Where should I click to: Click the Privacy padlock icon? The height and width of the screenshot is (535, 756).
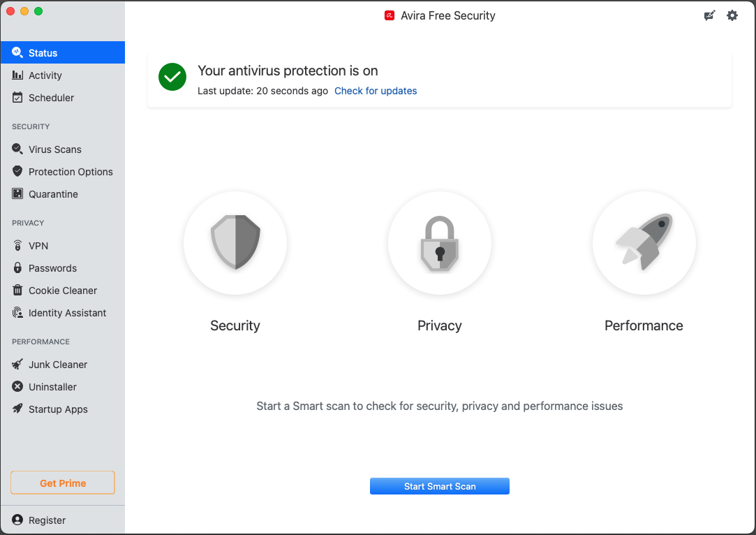[439, 242]
